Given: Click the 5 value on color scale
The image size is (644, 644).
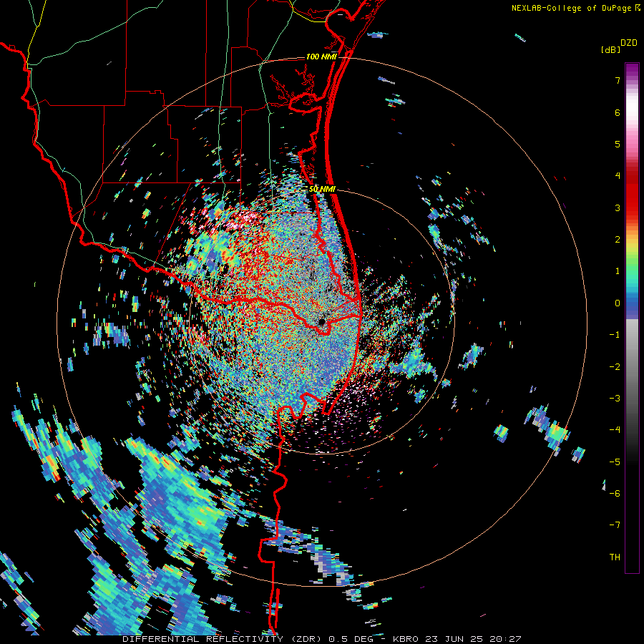Looking at the screenshot, I should pos(618,144).
